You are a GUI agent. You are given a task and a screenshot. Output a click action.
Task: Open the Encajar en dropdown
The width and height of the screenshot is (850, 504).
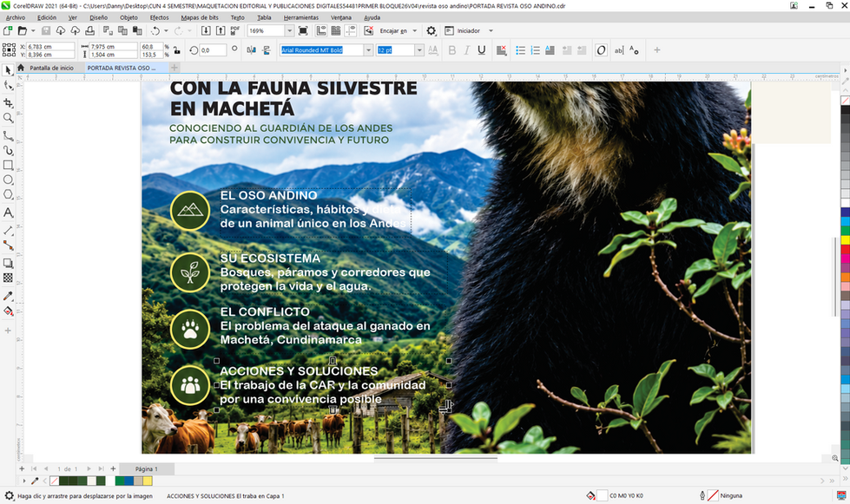point(415,31)
